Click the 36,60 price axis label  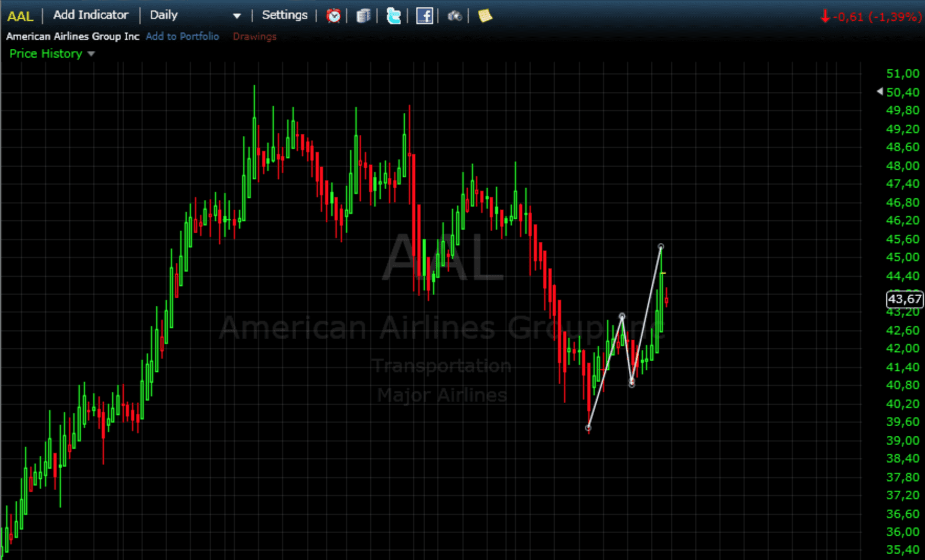pyautogui.click(x=902, y=514)
